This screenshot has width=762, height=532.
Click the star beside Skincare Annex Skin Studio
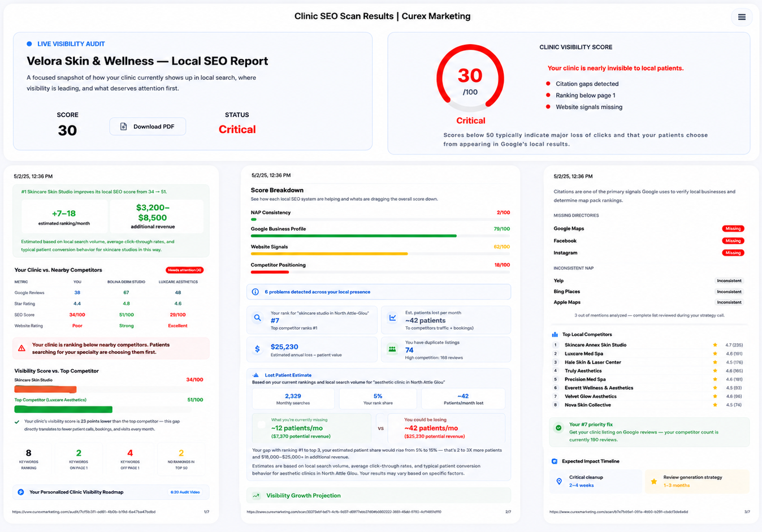[x=715, y=345]
